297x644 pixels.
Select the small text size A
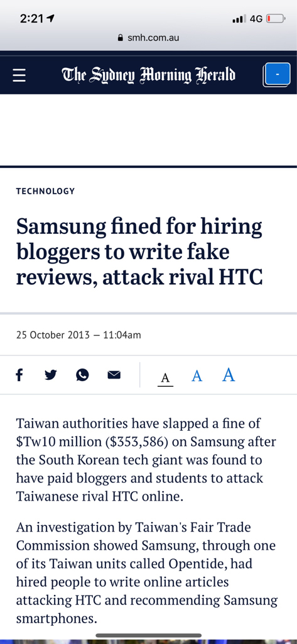pos(165,378)
